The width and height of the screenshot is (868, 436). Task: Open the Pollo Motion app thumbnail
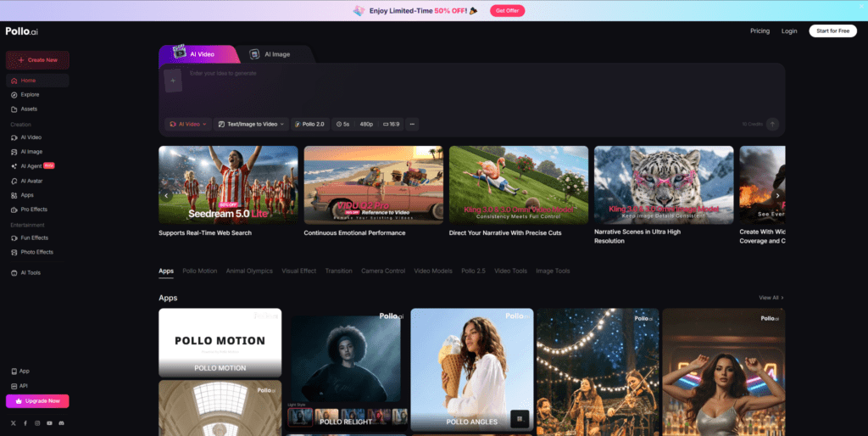220,342
